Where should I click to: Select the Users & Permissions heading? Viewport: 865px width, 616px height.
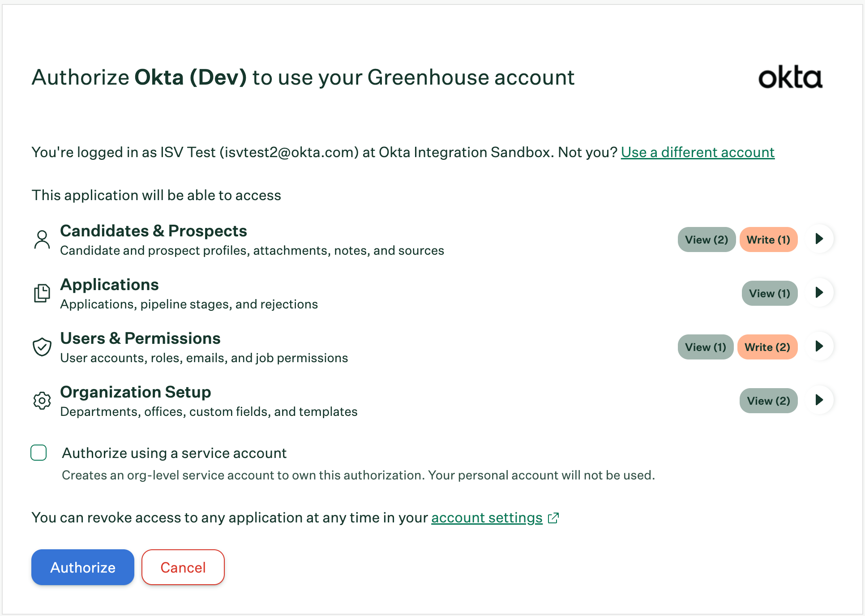pyautogui.click(x=141, y=338)
